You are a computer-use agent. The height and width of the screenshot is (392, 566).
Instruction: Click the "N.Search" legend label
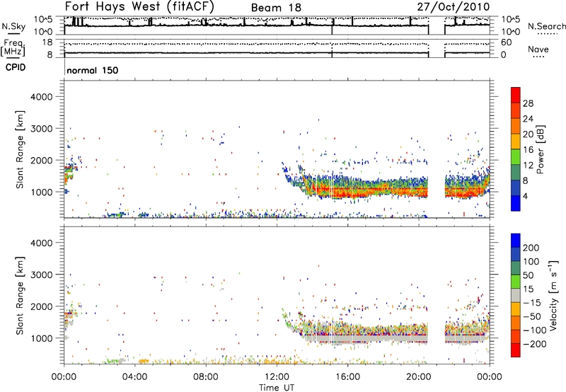tap(546, 26)
